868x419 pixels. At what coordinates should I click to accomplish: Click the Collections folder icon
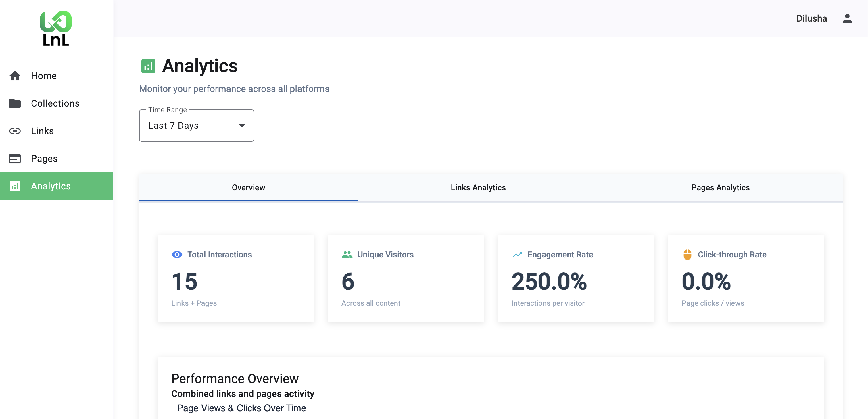[15, 103]
